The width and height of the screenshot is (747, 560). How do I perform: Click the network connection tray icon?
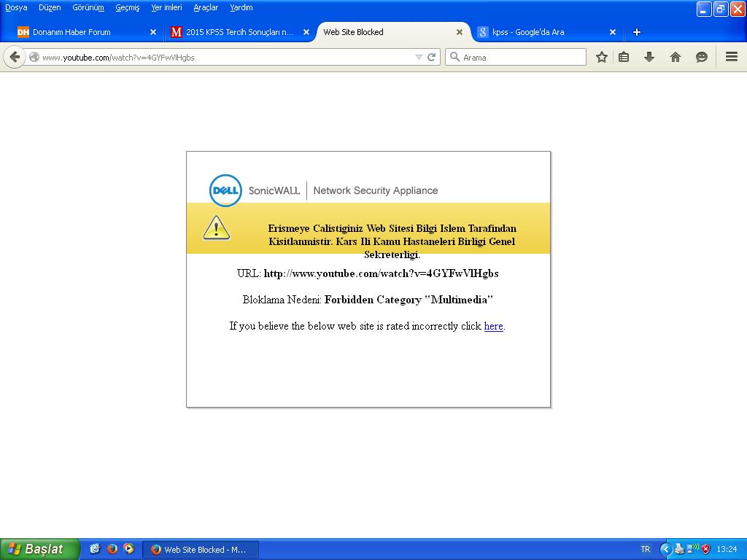coord(692,549)
